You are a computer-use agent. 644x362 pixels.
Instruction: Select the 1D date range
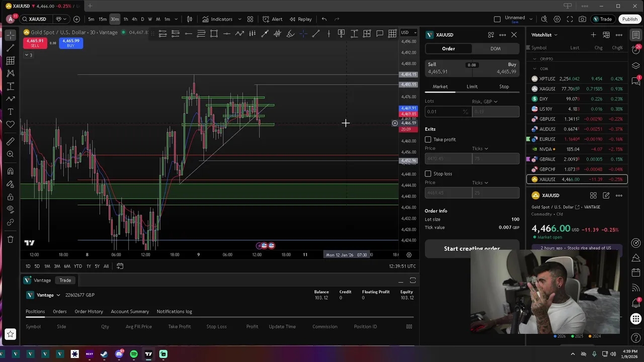point(28,266)
